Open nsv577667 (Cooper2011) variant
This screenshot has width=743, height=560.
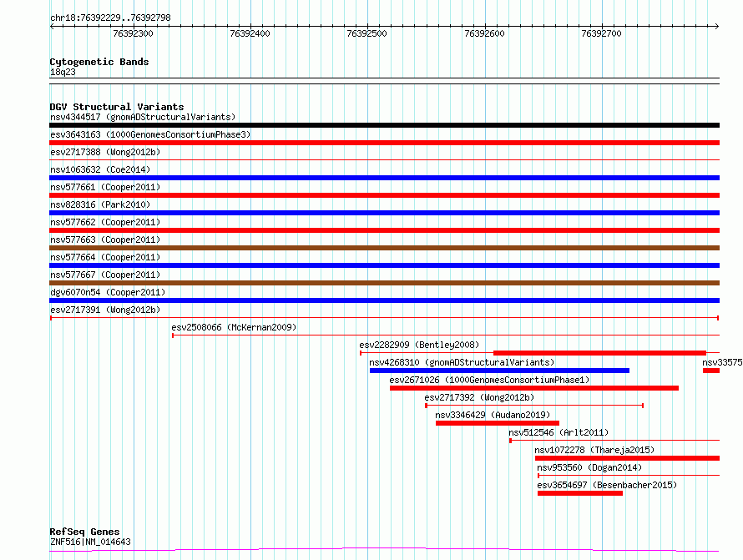coord(105,275)
